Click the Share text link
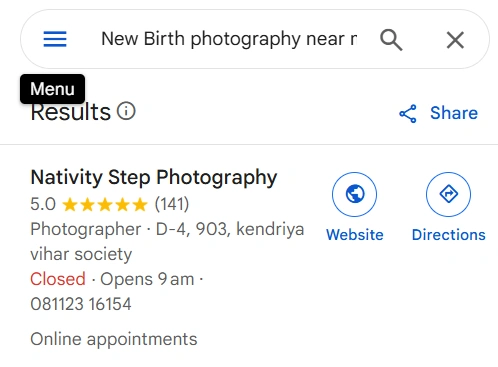 pos(454,113)
